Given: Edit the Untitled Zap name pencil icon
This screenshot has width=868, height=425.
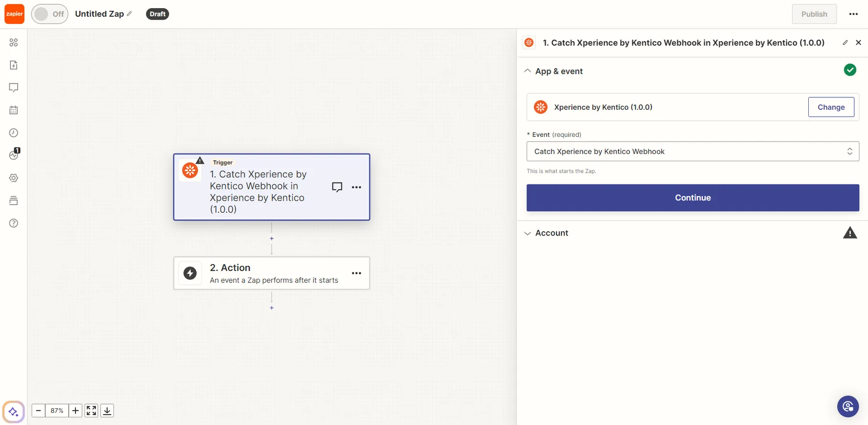Looking at the screenshot, I should [x=129, y=14].
